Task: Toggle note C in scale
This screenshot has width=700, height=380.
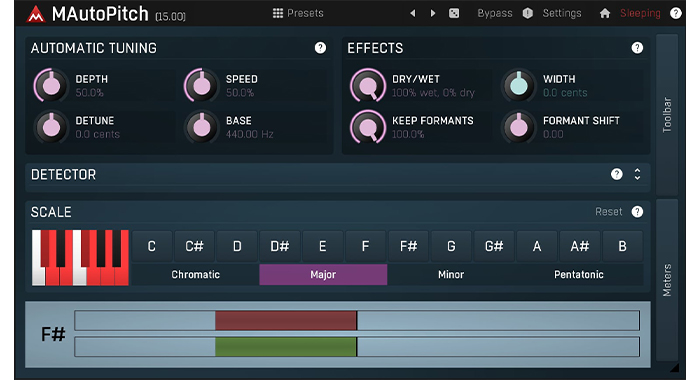Action: click(x=152, y=246)
